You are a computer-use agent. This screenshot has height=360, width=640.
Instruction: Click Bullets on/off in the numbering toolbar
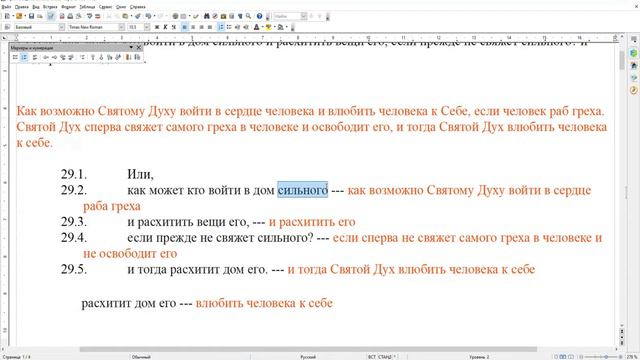[x=15, y=57]
